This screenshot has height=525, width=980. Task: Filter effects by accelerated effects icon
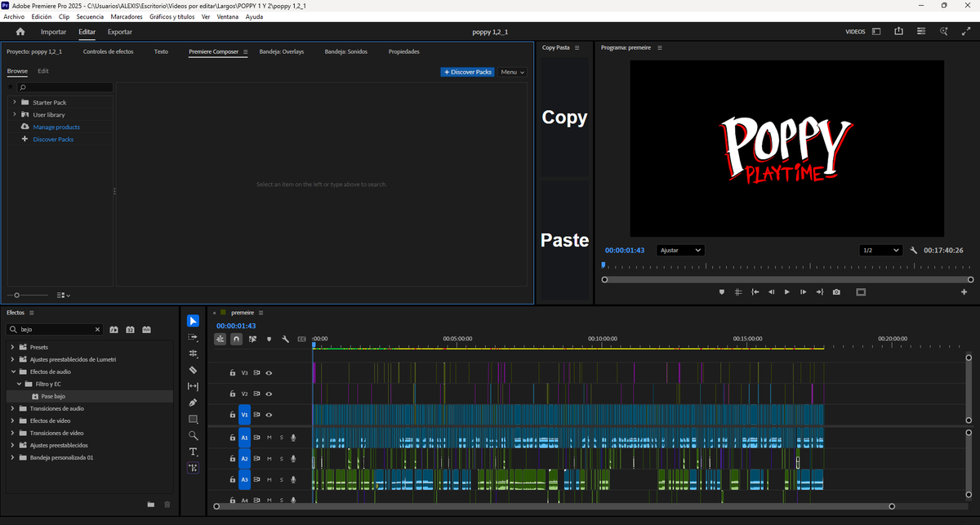point(114,330)
